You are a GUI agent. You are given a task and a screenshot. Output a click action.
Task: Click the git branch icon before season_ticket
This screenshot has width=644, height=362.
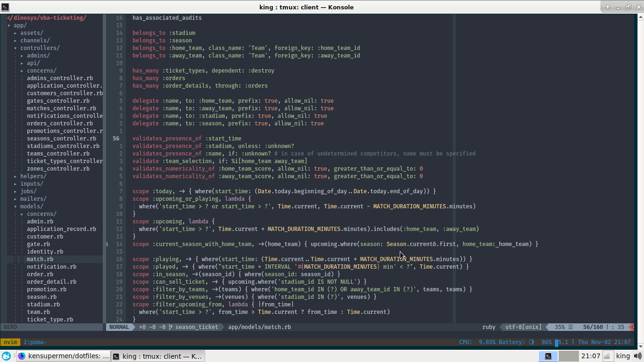point(171,327)
